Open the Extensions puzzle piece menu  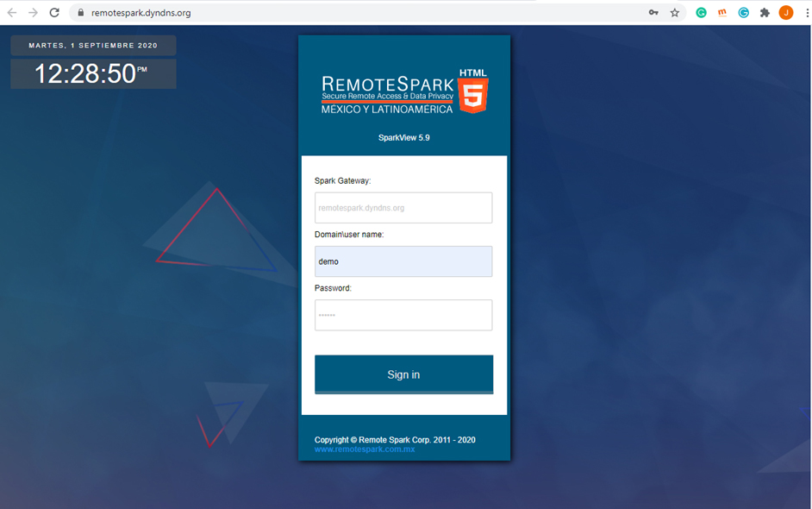tap(765, 13)
